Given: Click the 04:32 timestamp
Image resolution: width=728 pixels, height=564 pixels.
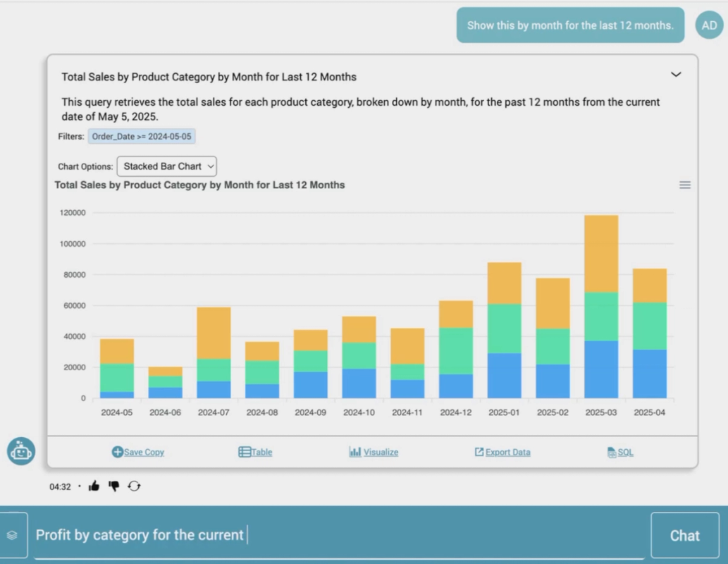Looking at the screenshot, I should (x=61, y=487).
